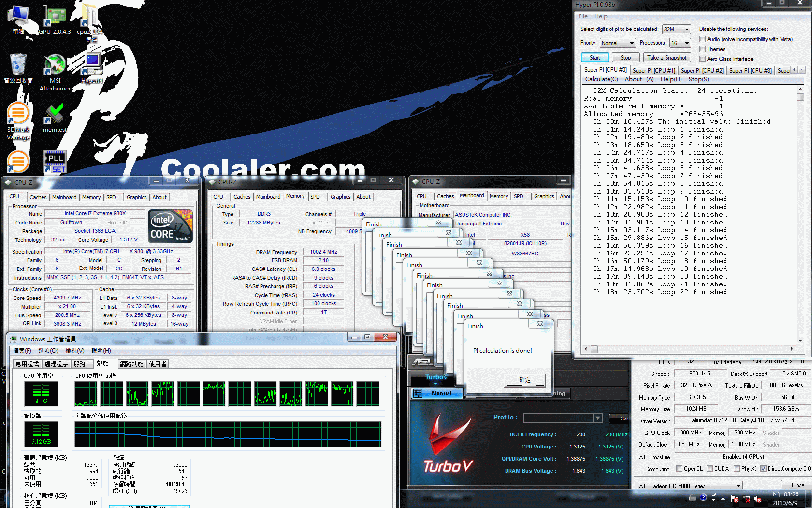
Task: Toggle the Themes service checkbox
Action: pos(703,49)
